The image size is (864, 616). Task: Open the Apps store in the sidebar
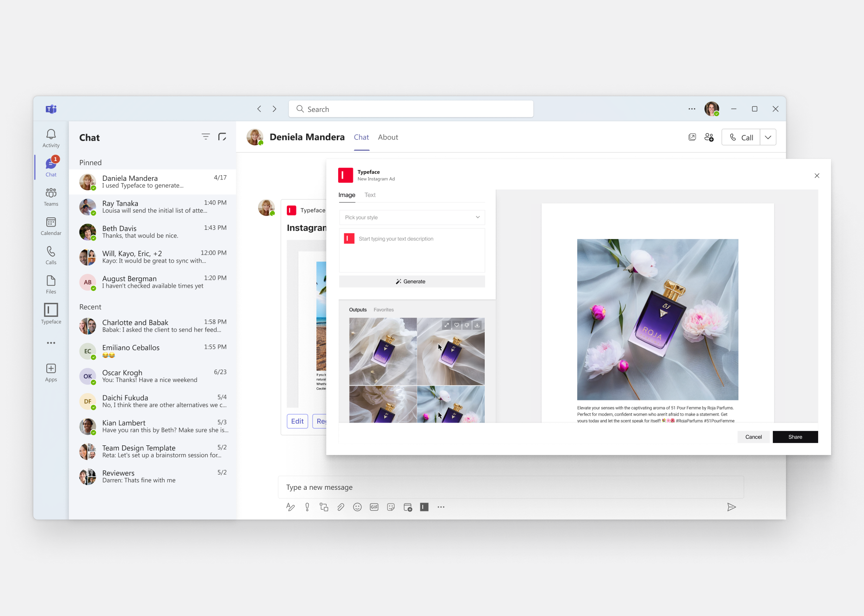pyautogui.click(x=51, y=372)
